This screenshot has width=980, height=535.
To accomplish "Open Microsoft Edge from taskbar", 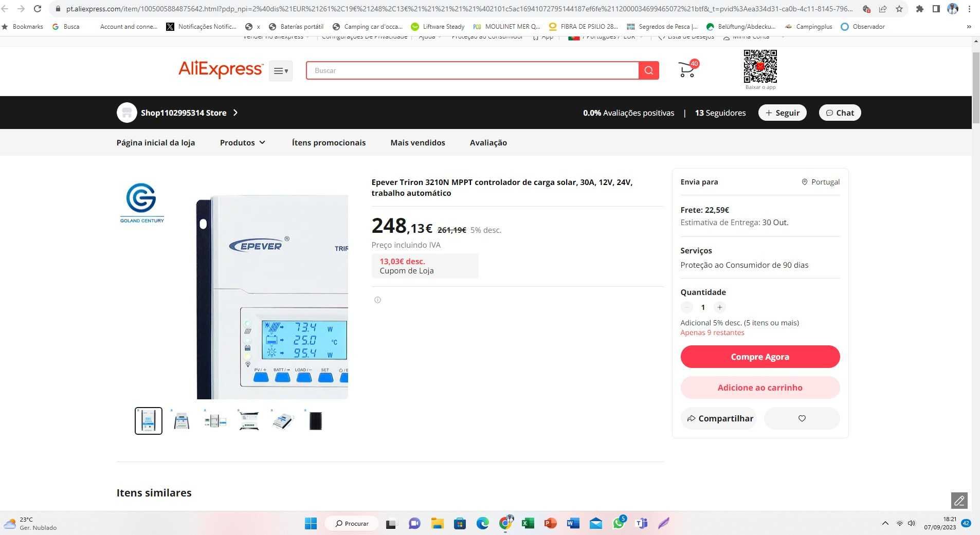I will pos(482,523).
